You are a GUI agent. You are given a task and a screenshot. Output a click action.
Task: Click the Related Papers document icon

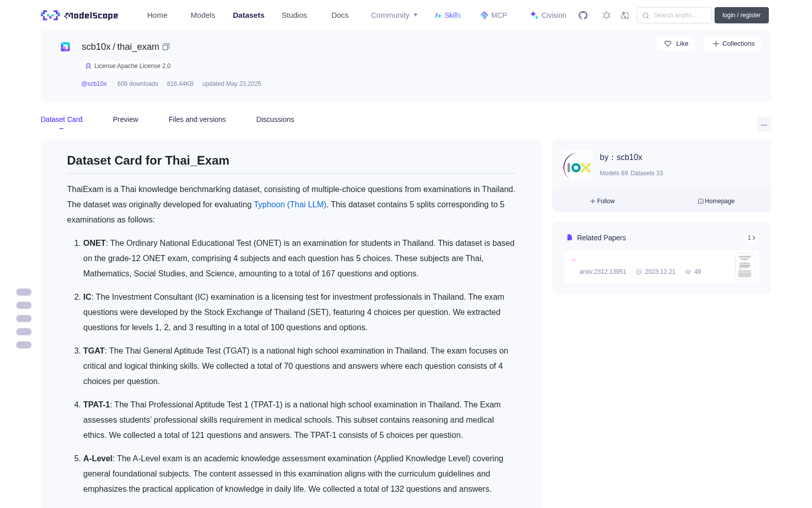(569, 238)
